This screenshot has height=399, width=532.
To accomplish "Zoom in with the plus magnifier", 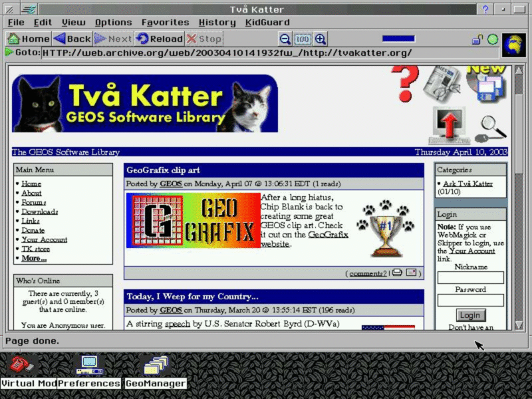I will (321, 39).
